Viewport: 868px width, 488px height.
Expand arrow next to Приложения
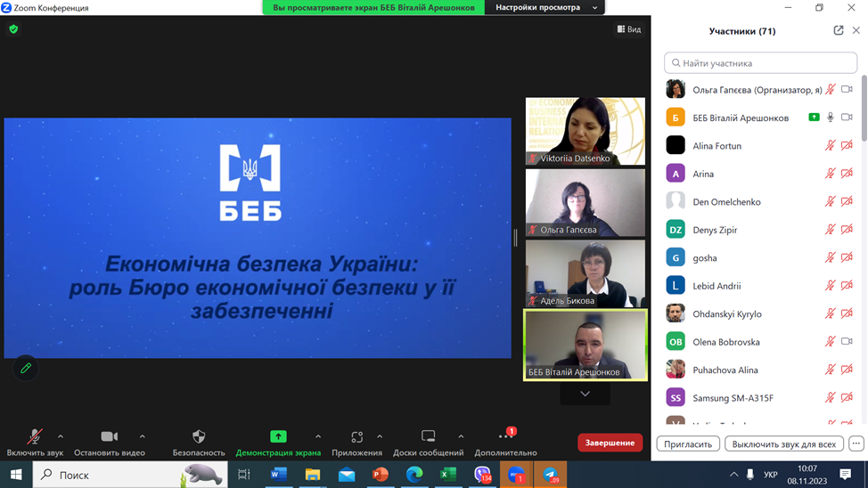(380, 436)
